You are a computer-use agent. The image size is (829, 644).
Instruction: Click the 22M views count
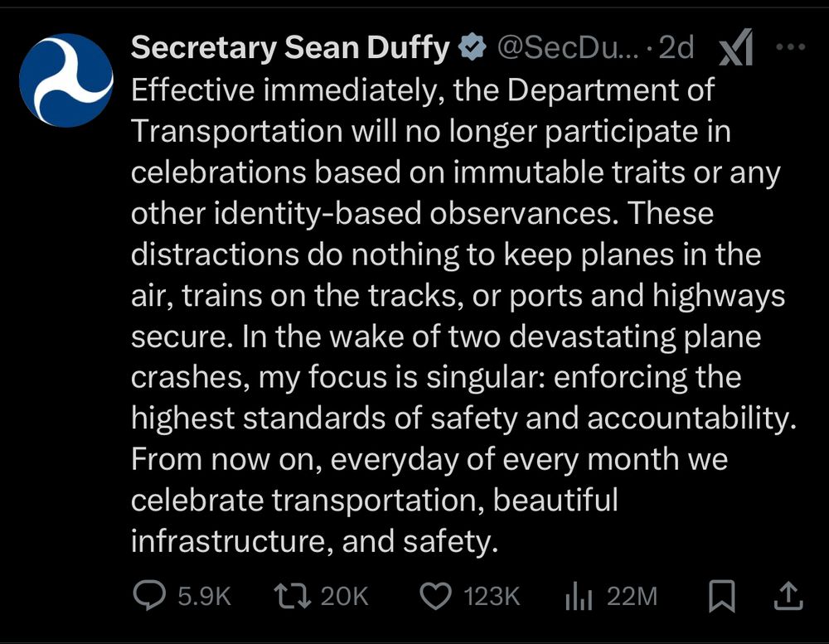click(x=632, y=596)
